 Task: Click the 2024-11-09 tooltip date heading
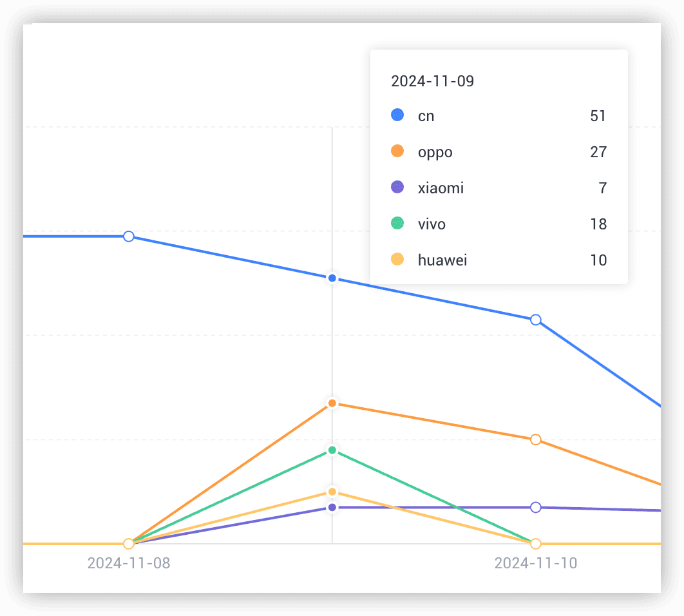pyautogui.click(x=433, y=81)
